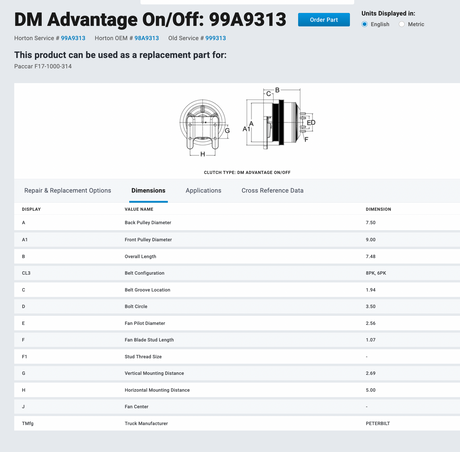Click the 1.07 stud length value
This screenshot has height=452, width=460.
pos(371,340)
